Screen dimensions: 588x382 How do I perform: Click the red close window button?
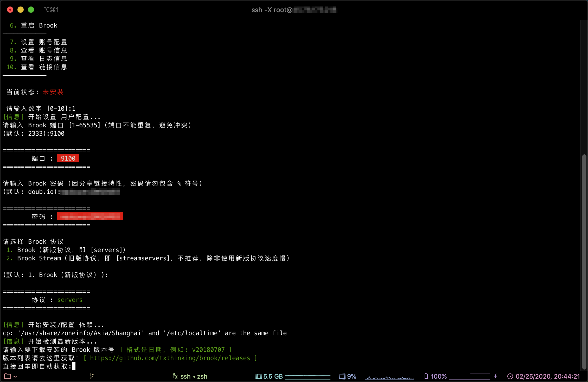pos(10,10)
